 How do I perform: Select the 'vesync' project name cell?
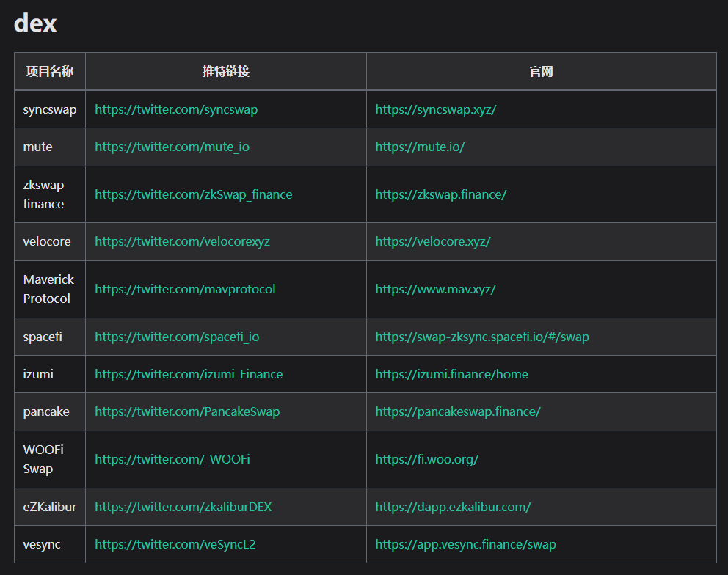[x=50, y=545]
